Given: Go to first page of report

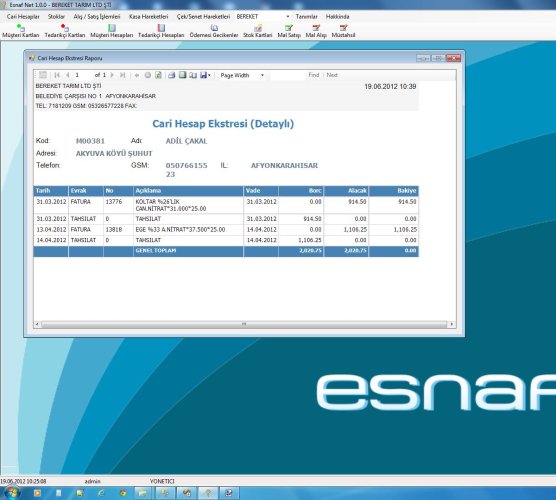Looking at the screenshot, I should (x=57, y=75).
